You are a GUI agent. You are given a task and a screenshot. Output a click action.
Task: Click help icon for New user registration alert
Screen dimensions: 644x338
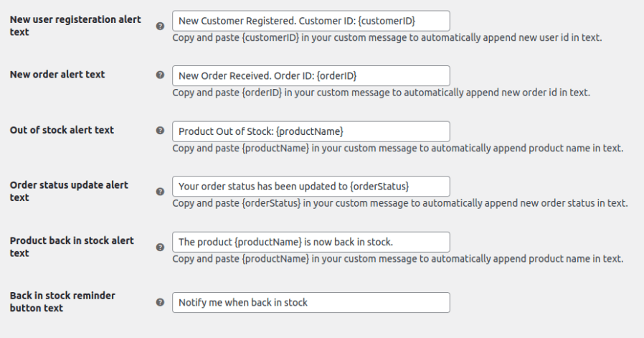click(x=160, y=26)
